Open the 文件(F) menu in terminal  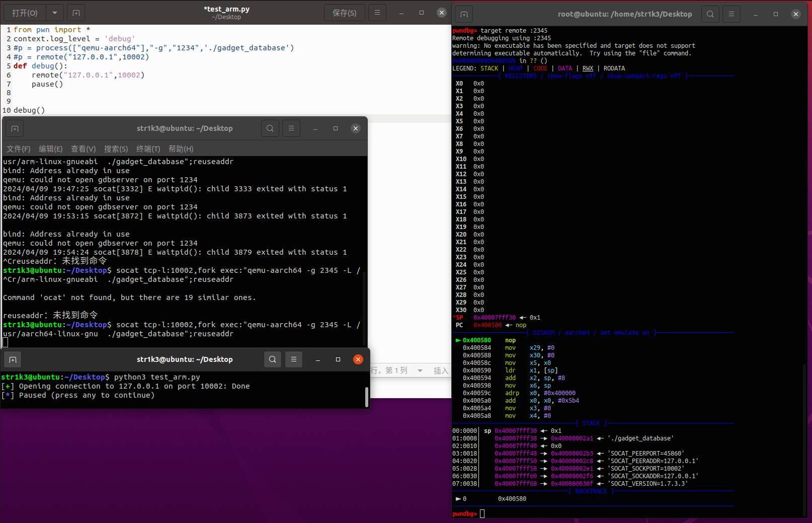(19, 149)
